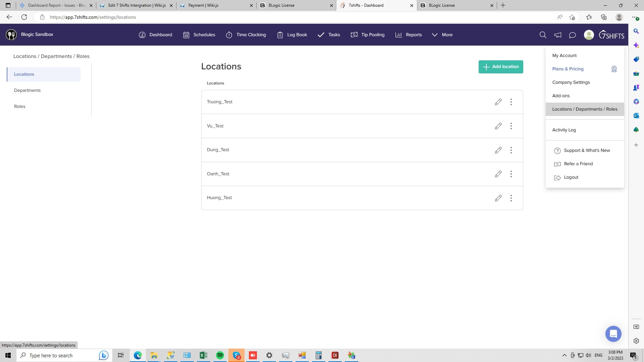Screen dimensions: 644x362
Task: Open the Intercom chat launcher
Action: pyautogui.click(x=613, y=334)
